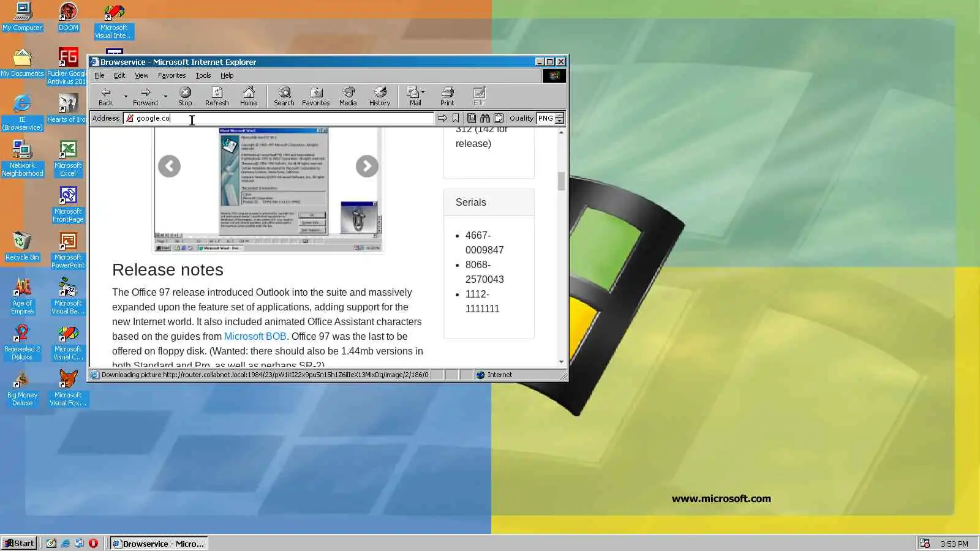
Task: Open the View menu
Action: [x=141, y=75]
